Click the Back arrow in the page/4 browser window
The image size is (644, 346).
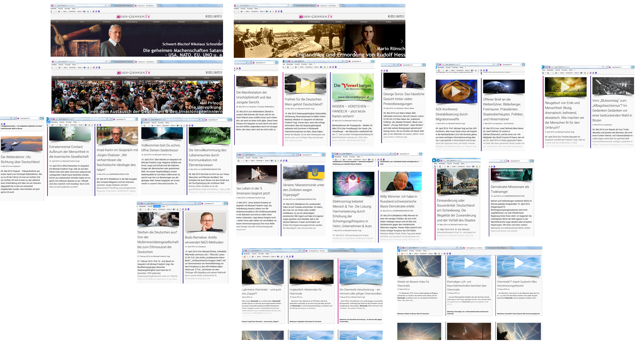[434, 160]
